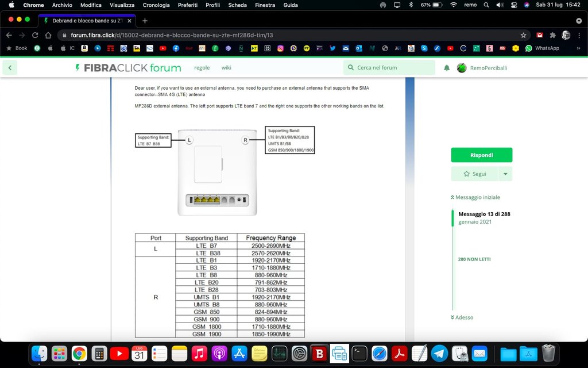Open the Chrome home page button

[48, 35]
